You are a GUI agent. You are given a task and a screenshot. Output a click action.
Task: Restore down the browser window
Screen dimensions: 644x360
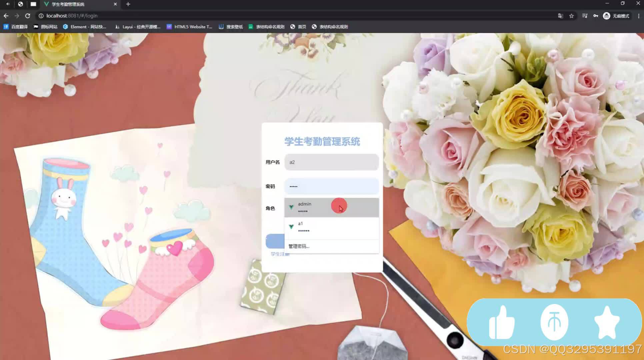(x=622, y=3)
